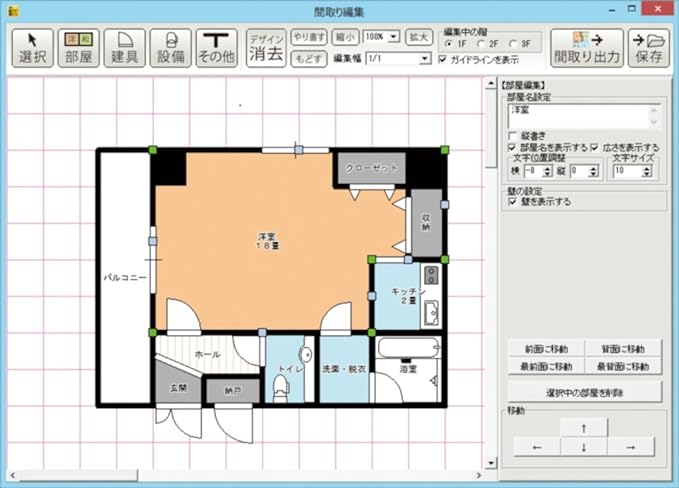Select the ホール hall area
Viewport: 679px width, 488px height.
point(208,354)
